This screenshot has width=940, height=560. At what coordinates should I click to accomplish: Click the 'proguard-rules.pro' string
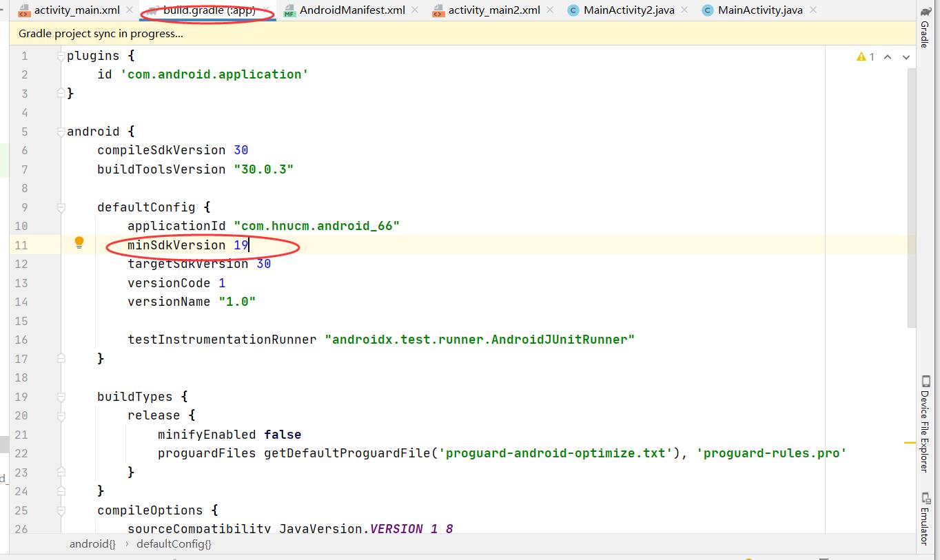click(771, 453)
